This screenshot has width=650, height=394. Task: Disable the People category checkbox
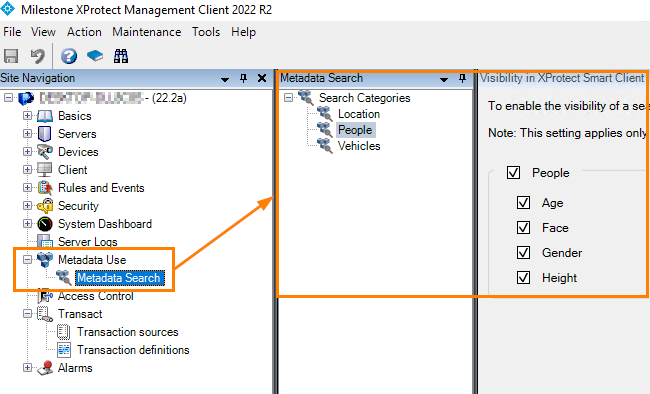tap(513, 173)
